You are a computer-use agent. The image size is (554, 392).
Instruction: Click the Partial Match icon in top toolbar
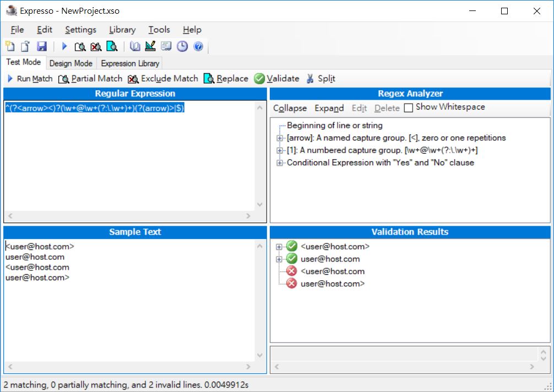[x=80, y=46]
